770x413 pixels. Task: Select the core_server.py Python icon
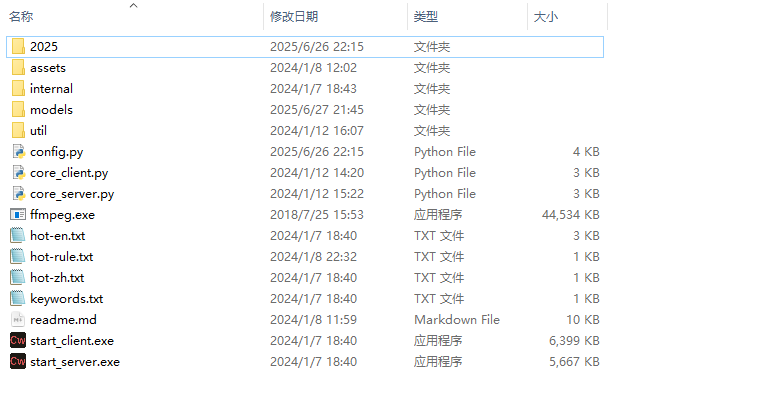pos(18,193)
